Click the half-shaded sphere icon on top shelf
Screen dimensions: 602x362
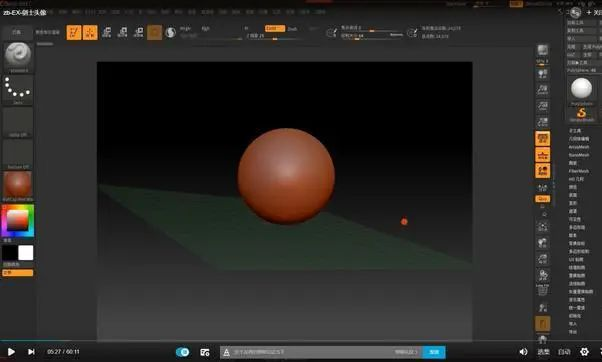click(x=170, y=33)
